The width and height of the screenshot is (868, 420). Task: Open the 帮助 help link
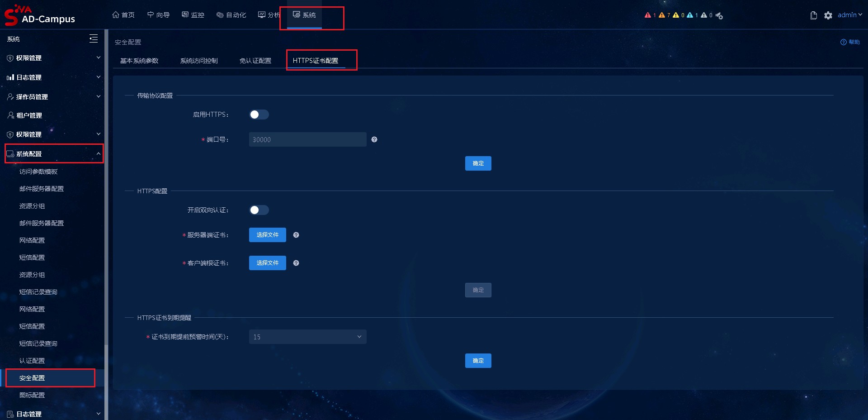[850, 42]
